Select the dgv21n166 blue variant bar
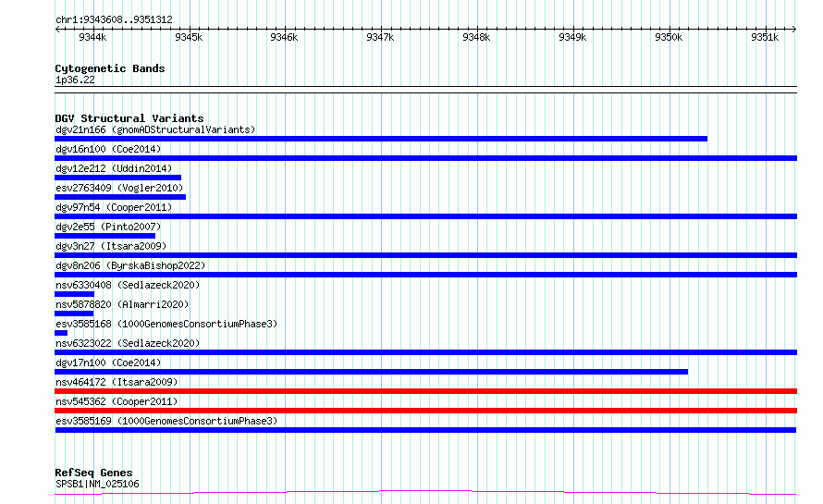This screenshot has width=823, height=504. pyautogui.click(x=381, y=139)
